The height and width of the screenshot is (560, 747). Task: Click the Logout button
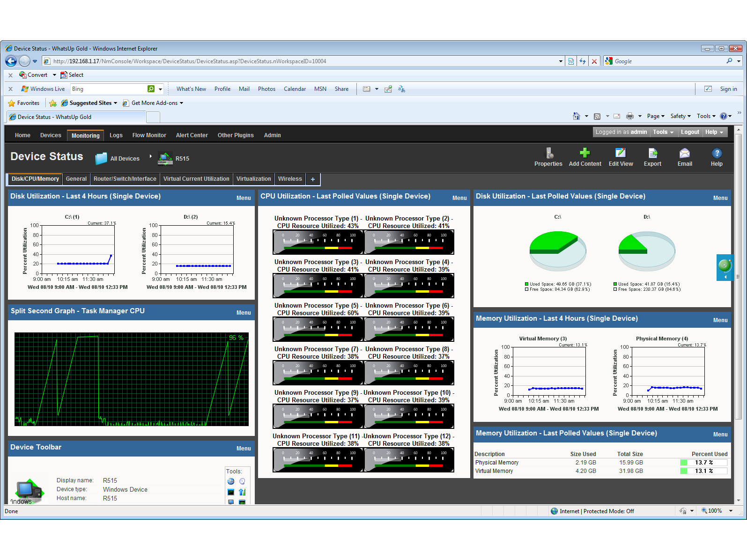click(x=690, y=132)
